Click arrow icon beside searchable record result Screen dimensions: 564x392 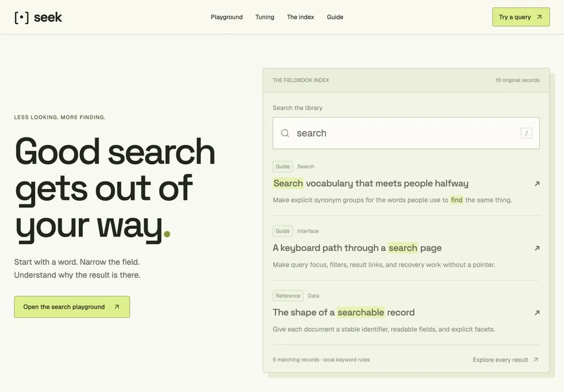pyautogui.click(x=537, y=313)
